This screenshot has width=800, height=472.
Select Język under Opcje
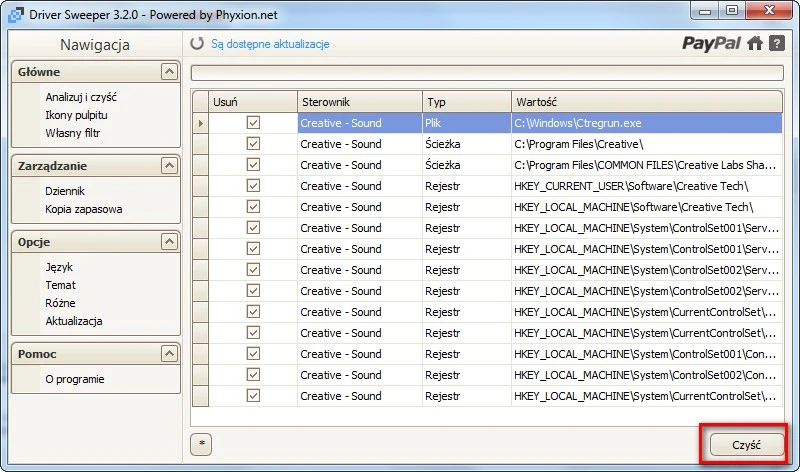click(59, 267)
